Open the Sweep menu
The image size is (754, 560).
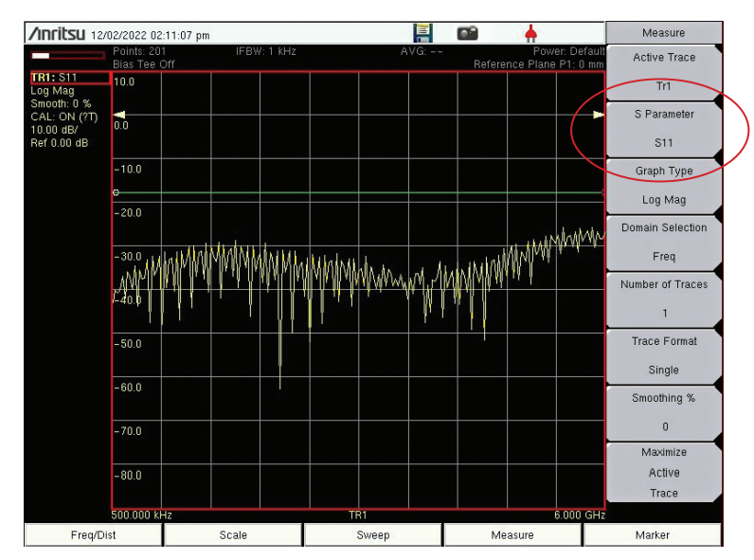(x=372, y=535)
